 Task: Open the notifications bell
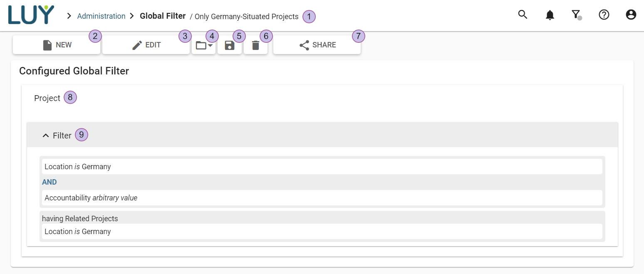click(x=550, y=15)
